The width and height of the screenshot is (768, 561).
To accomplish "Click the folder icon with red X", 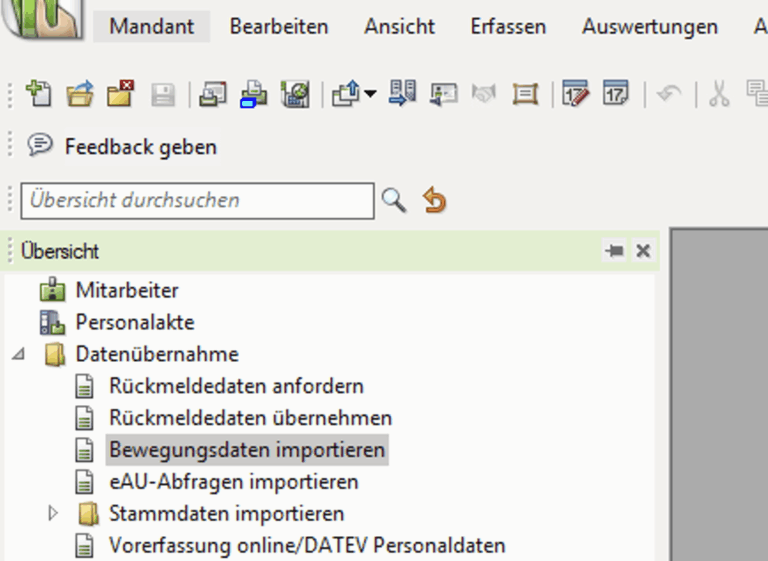I will [121, 95].
